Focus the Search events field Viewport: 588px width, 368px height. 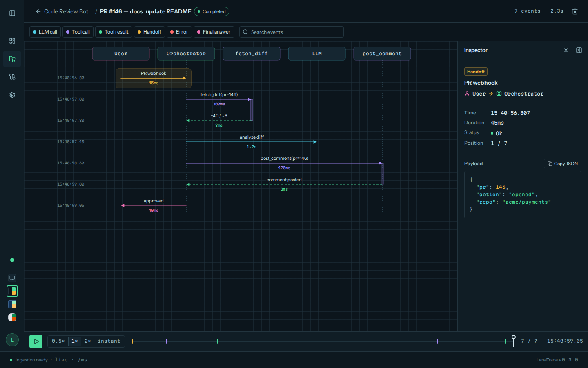click(x=292, y=32)
